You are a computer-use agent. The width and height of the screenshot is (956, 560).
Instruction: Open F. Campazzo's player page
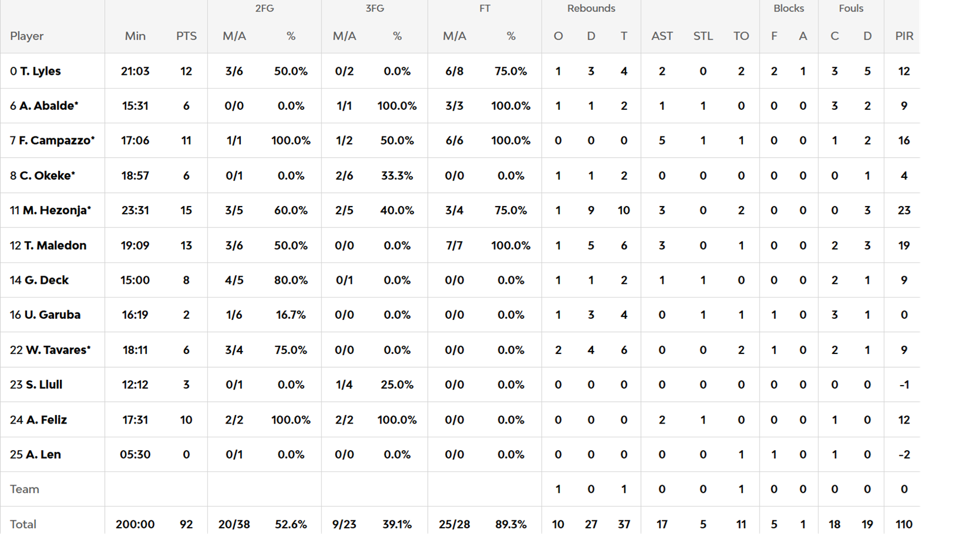56,140
